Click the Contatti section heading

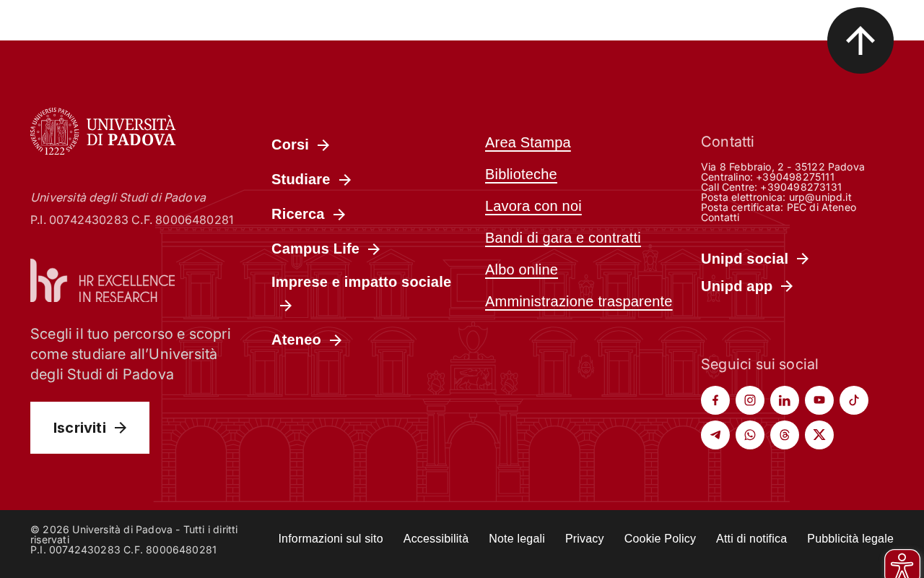(728, 142)
